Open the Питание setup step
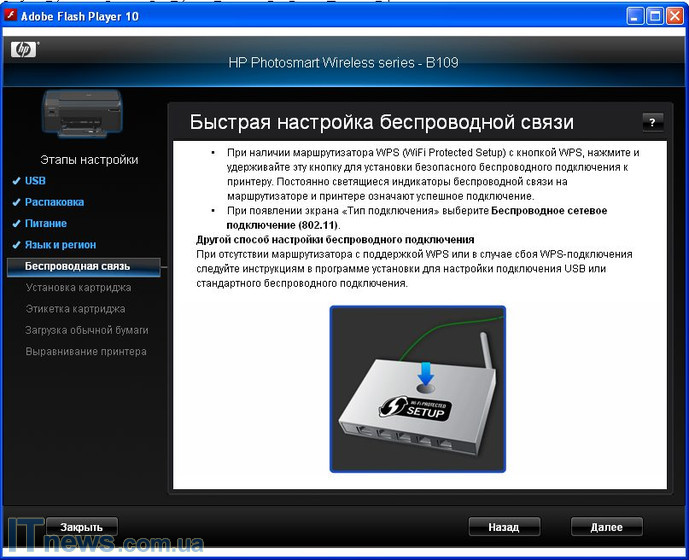Image resolution: width=689 pixels, height=560 pixels. click(x=46, y=224)
